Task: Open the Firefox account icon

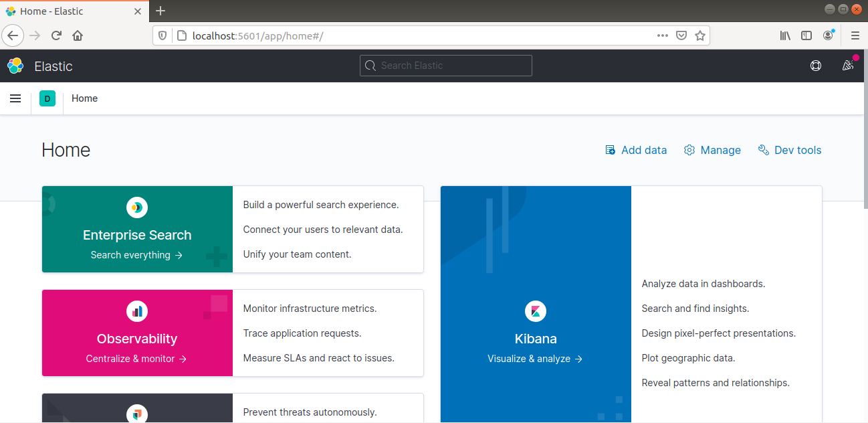Action: (829, 35)
